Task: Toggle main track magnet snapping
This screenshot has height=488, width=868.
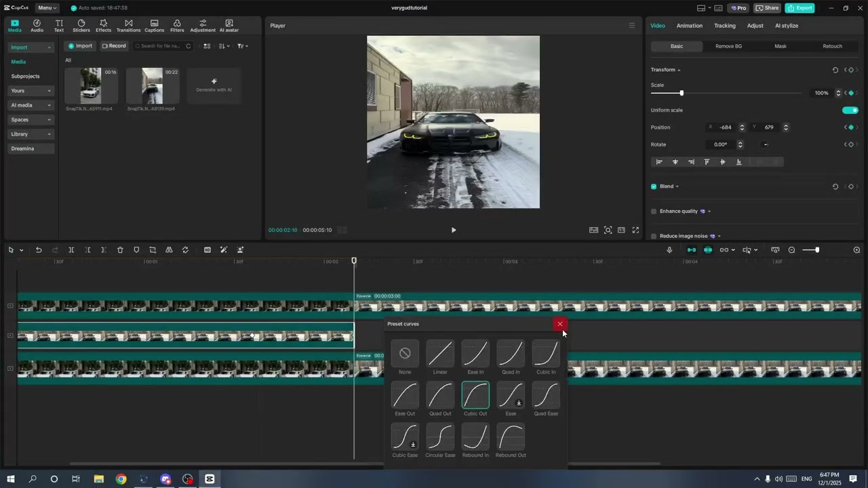Action: [x=691, y=250]
